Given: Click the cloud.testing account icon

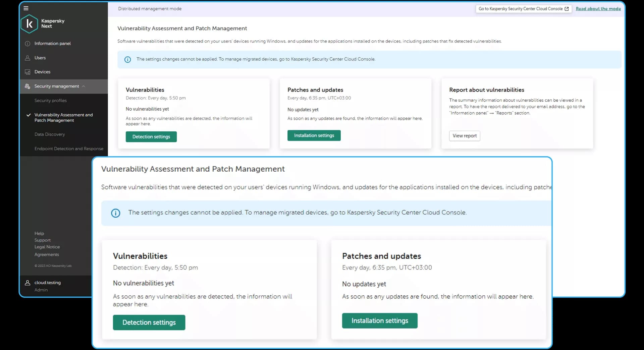Looking at the screenshot, I should (28, 283).
